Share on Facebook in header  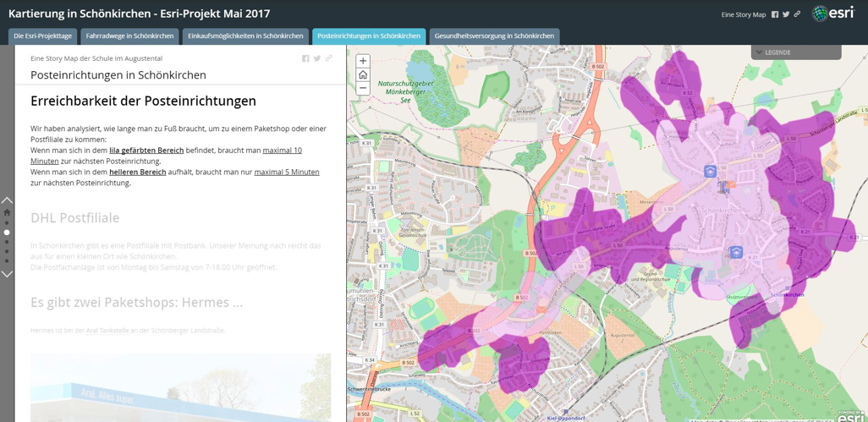[x=775, y=14]
